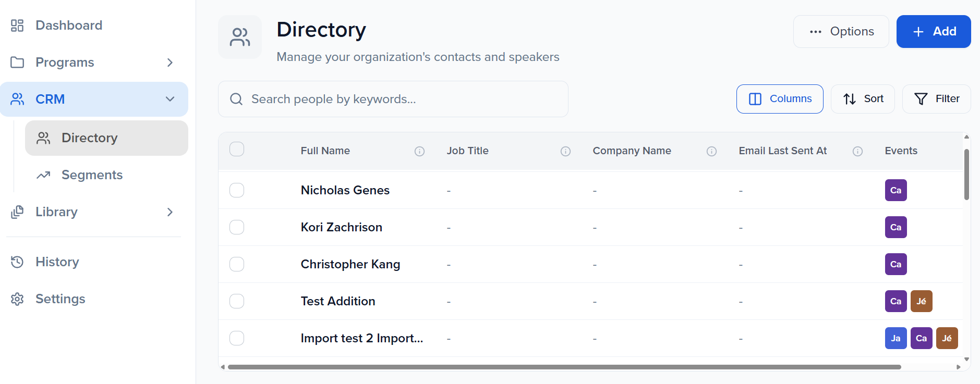Collapse the CRM sidebar section
This screenshot has height=384, width=980.
pos(170,99)
